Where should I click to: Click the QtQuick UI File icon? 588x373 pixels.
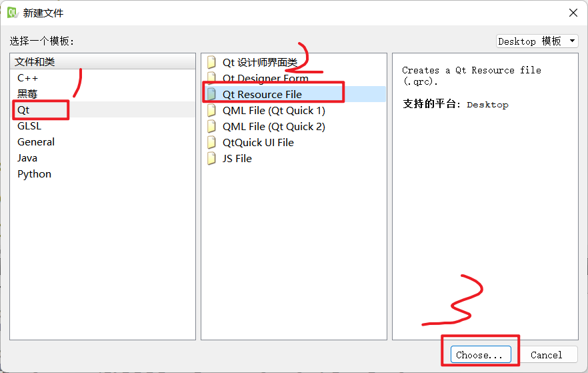[212, 142]
